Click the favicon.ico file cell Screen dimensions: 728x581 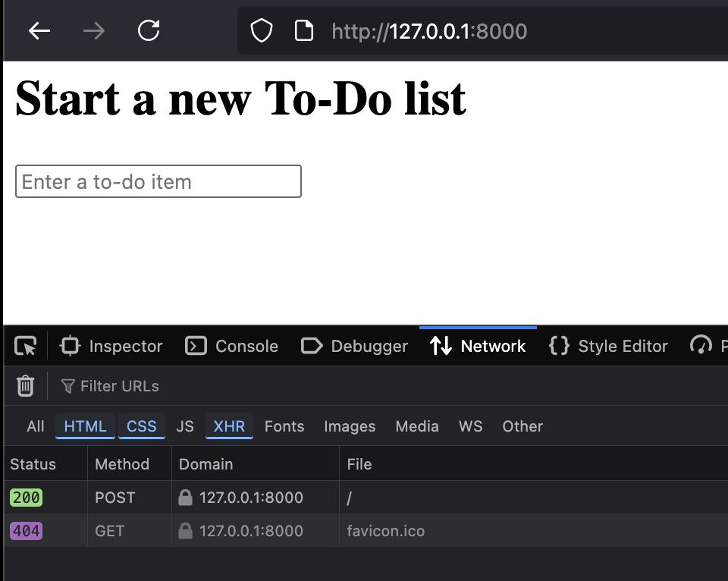[386, 531]
